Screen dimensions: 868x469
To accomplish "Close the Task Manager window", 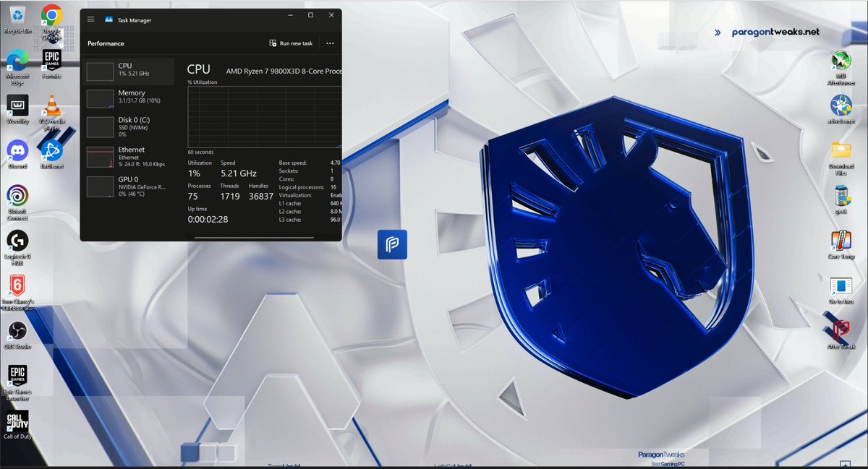I will coord(331,14).
